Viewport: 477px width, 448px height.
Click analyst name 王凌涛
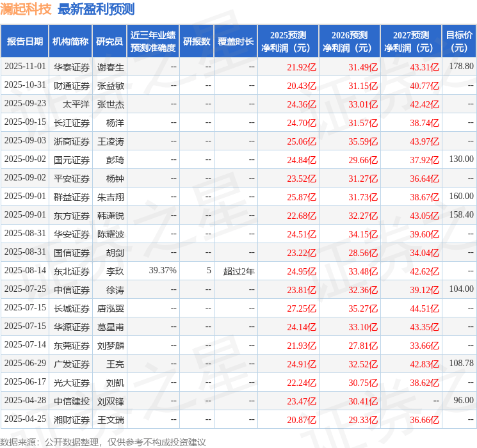[x=111, y=141]
